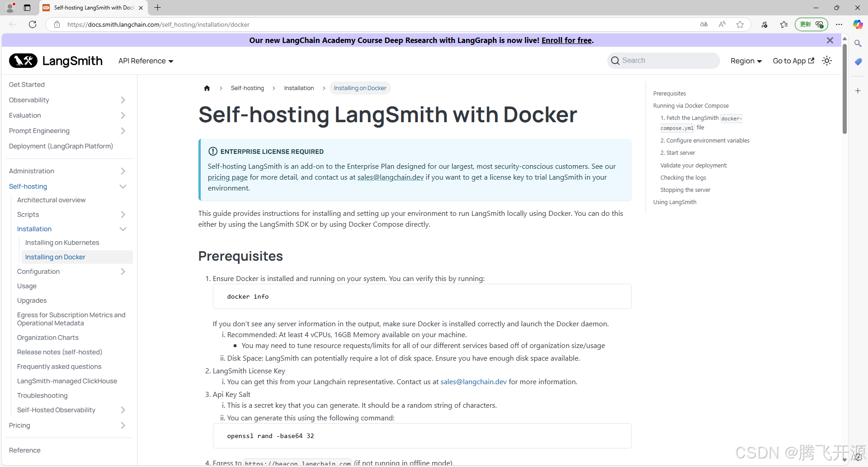Expand the Administration sidebar section
Screen dimensions: 868x467
(x=123, y=171)
